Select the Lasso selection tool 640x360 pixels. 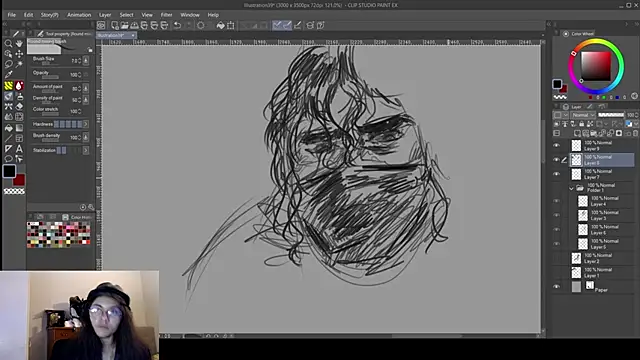pyautogui.click(x=8, y=64)
